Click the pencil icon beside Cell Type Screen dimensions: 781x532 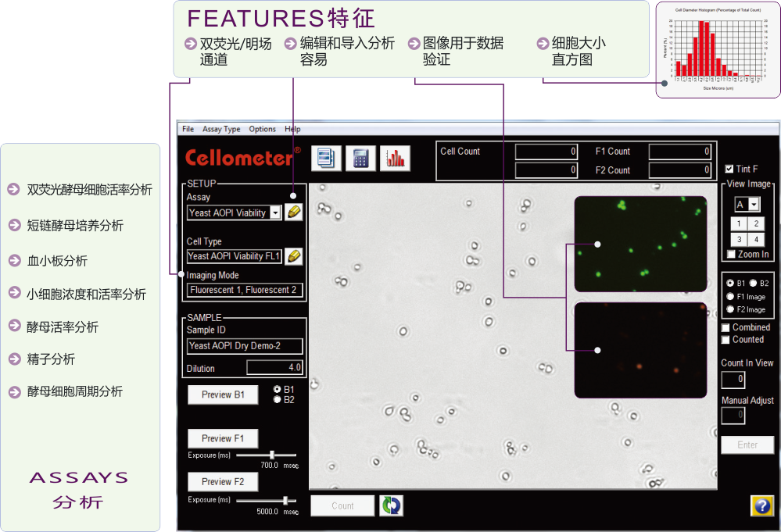(293, 255)
